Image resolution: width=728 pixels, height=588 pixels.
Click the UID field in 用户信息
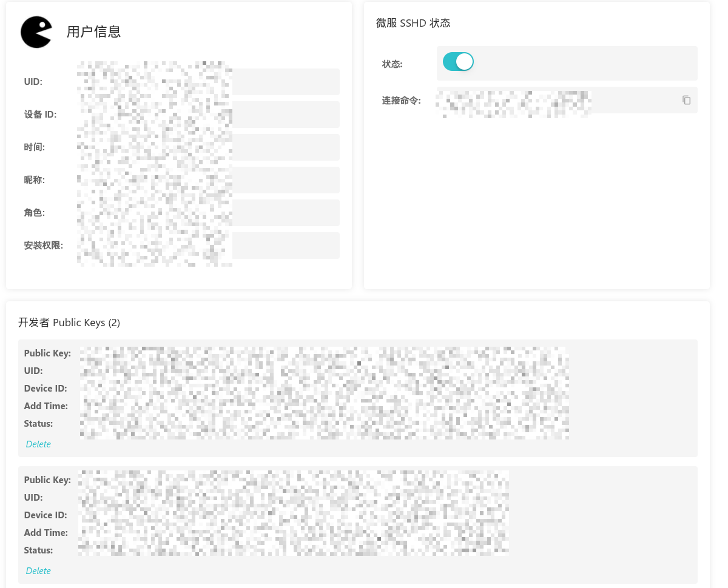[x=208, y=82]
